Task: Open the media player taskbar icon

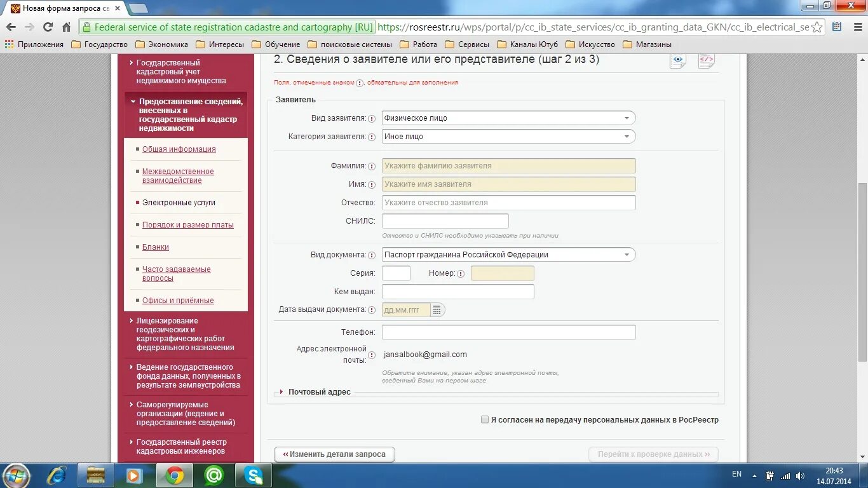Action: pyautogui.click(x=133, y=475)
